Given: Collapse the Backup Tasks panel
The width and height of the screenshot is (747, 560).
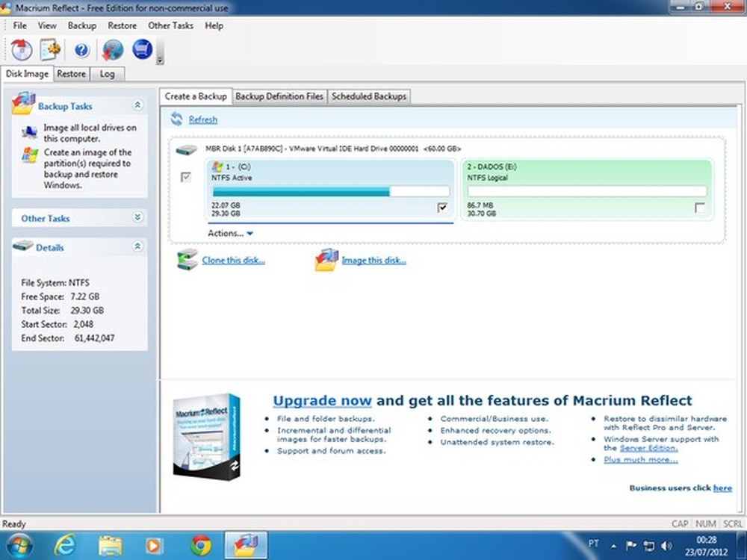Looking at the screenshot, I should 137,105.
